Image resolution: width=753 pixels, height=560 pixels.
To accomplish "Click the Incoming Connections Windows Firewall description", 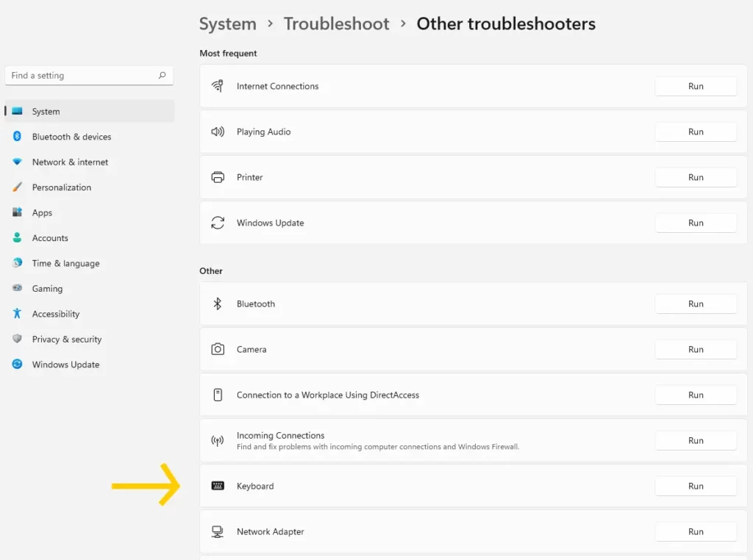I will (378, 447).
